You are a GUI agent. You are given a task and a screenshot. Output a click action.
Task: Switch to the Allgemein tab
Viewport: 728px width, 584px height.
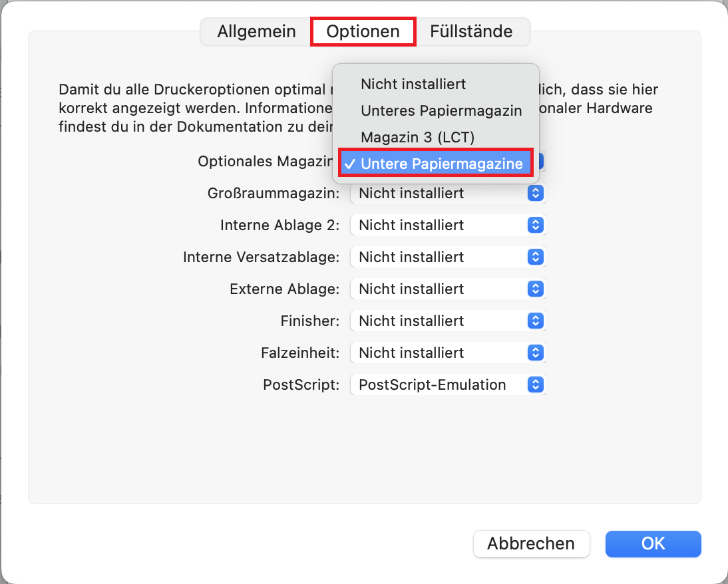[256, 32]
